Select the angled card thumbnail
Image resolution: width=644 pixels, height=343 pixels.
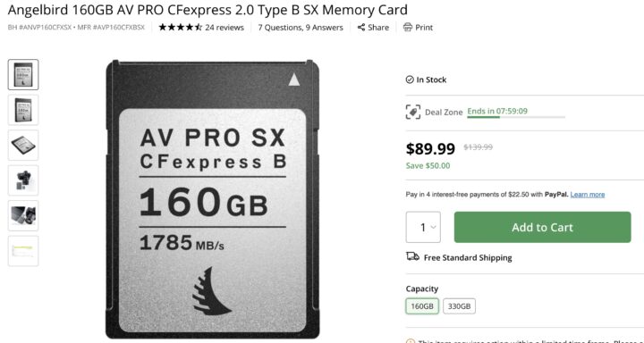23,146
